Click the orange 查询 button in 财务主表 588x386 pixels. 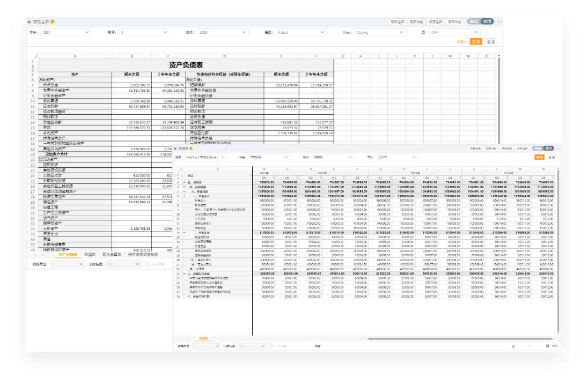(x=476, y=42)
